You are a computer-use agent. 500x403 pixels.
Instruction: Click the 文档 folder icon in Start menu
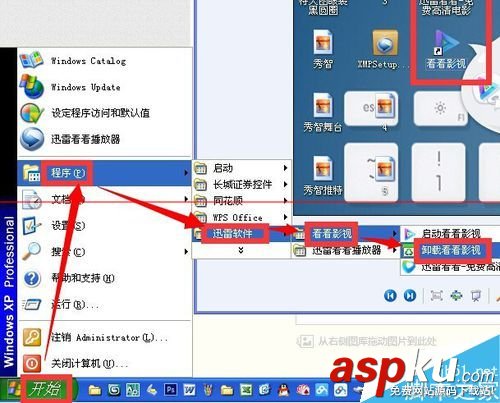tap(32, 199)
